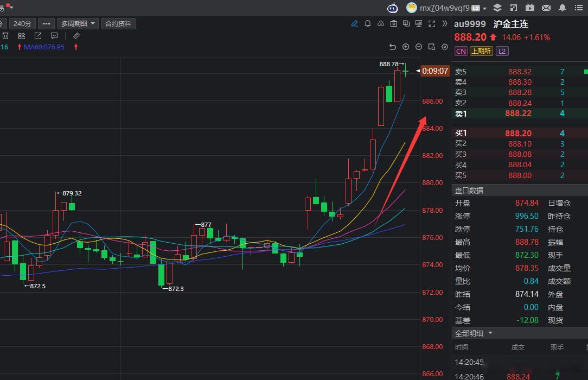
Task: Open the 合约资料 tab
Action: (118, 24)
